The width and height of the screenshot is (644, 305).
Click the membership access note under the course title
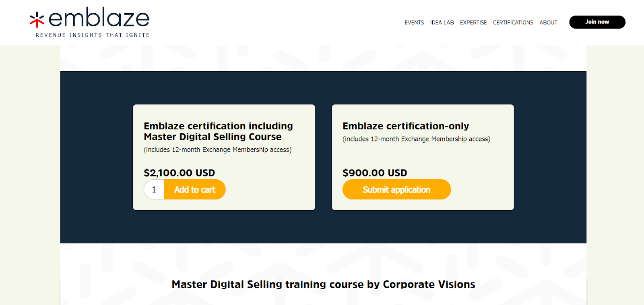click(217, 150)
